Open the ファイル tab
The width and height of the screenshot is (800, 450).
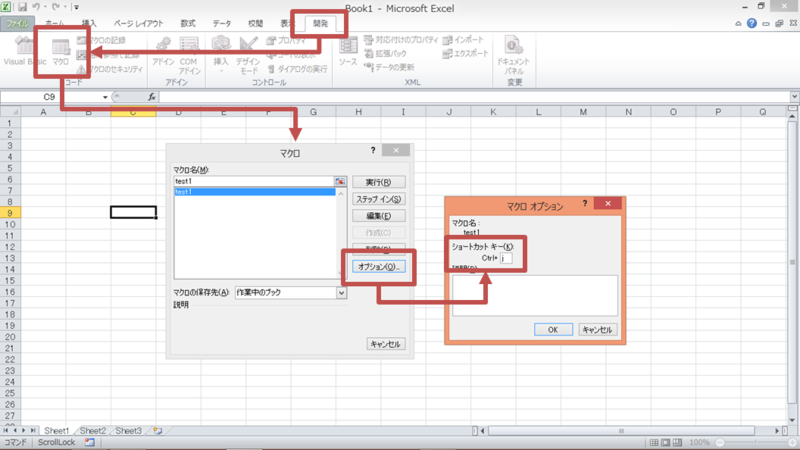point(17,23)
